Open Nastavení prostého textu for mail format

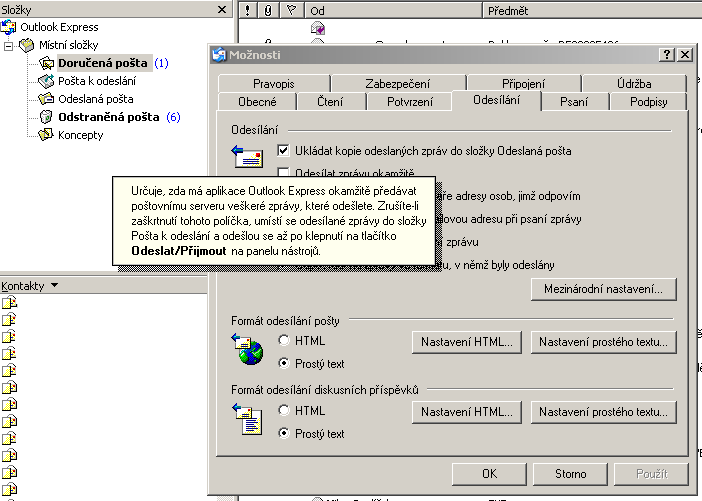click(x=603, y=342)
